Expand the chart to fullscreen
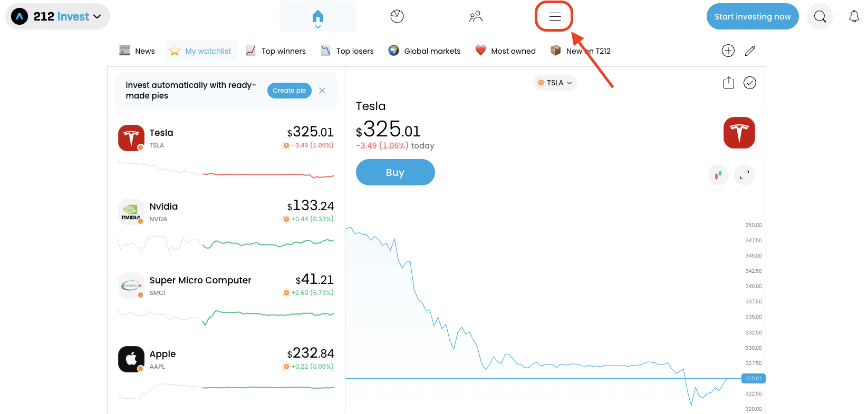This screenshot has width=868, height=414. point(744,175)
